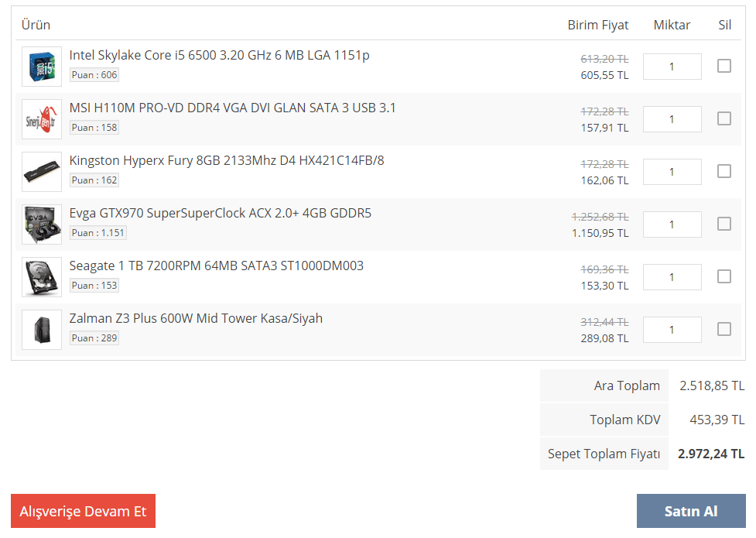Screen dimensions: 756x538
Task: Focus the quantity field for Intel Skylake Core i5
Action: coord(672,67)
